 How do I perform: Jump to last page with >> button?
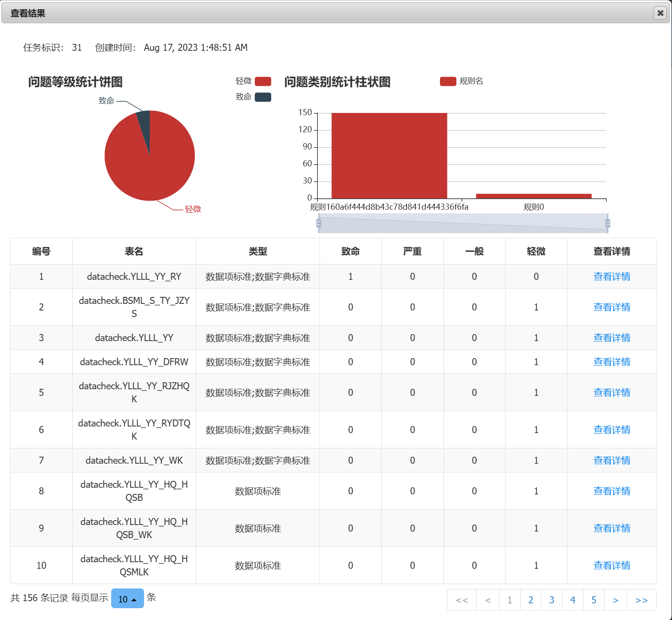pyautogui.click(x=641, y=600)
